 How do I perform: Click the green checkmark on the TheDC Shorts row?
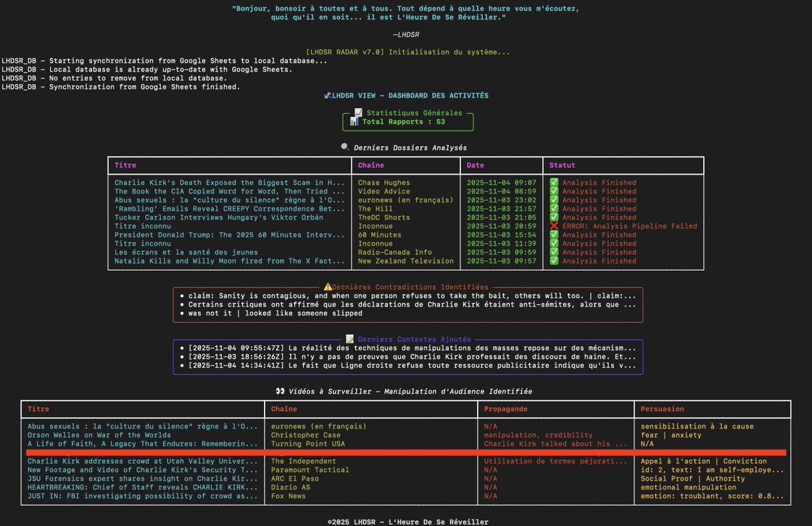pos(554,218)
